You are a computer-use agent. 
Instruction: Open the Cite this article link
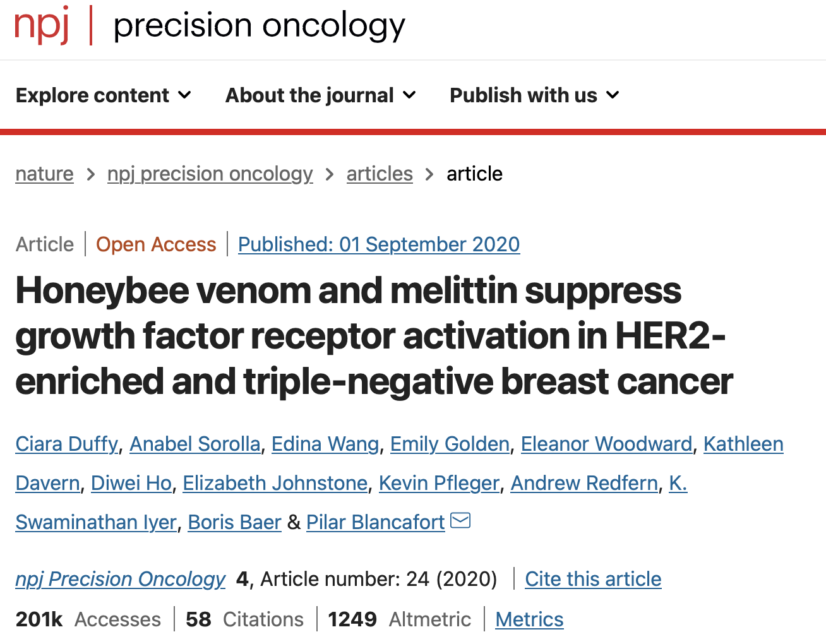coord(593,579)
